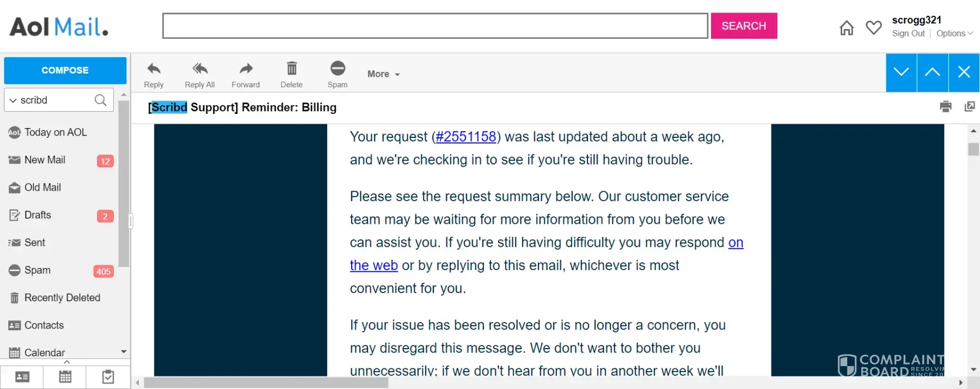The height and width of the screenshot is (389, 980).
Task: Expand the Options menu
Action: [954, 34]
